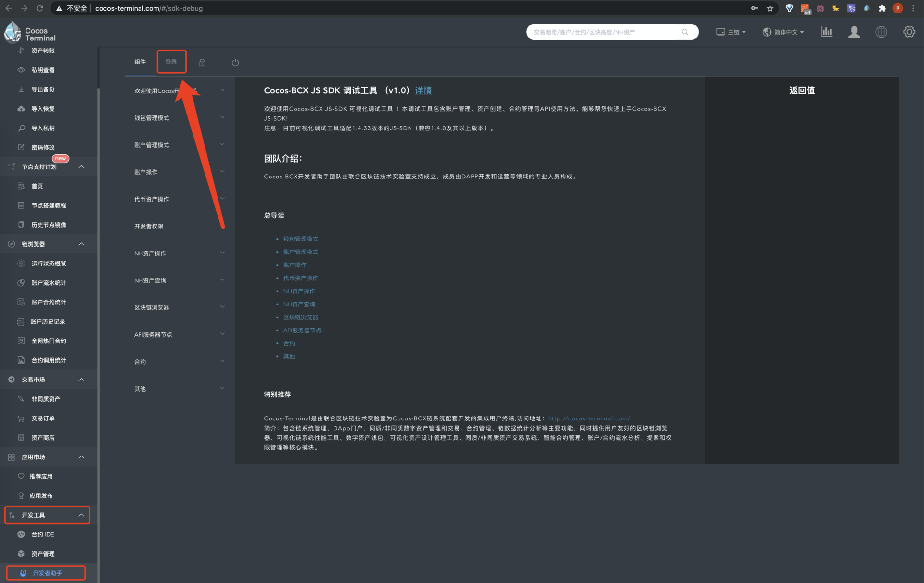Collapse the 链浏览器 sidebar group
The height and width of the screenshot is (583, 924).
pos(81,244)
